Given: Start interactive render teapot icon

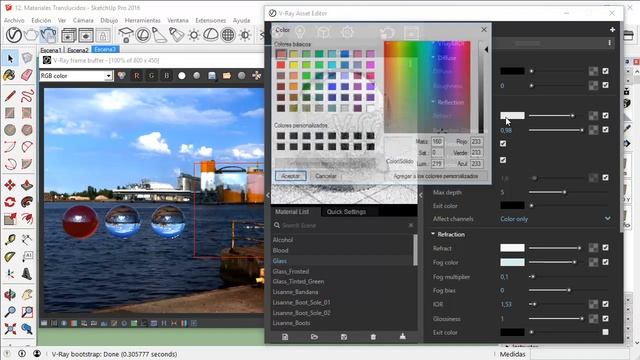Looking at the screenshot, I should 48,35.
